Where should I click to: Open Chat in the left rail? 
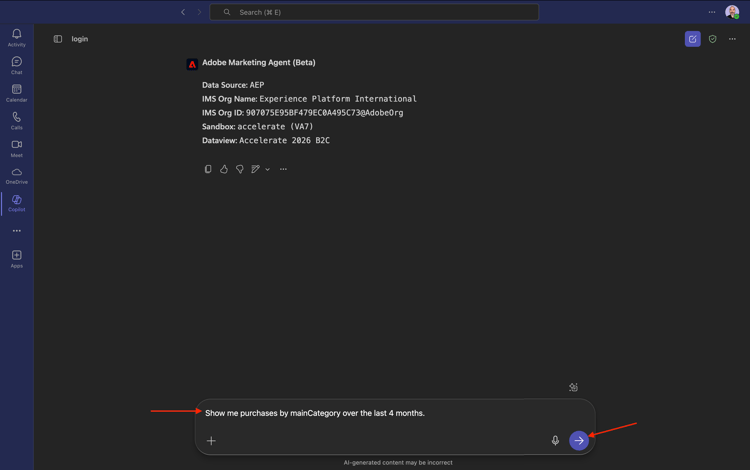tap(17, 65)
